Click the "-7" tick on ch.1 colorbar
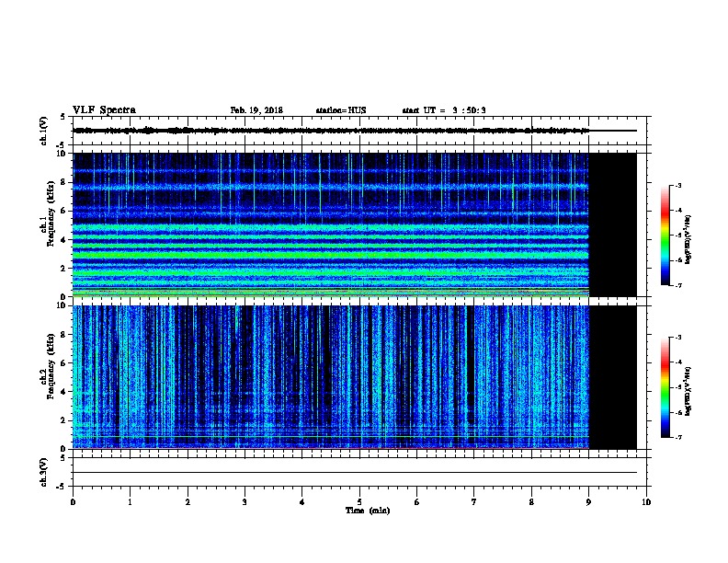The width and height of the screenshot is (728, 563). 677,285
